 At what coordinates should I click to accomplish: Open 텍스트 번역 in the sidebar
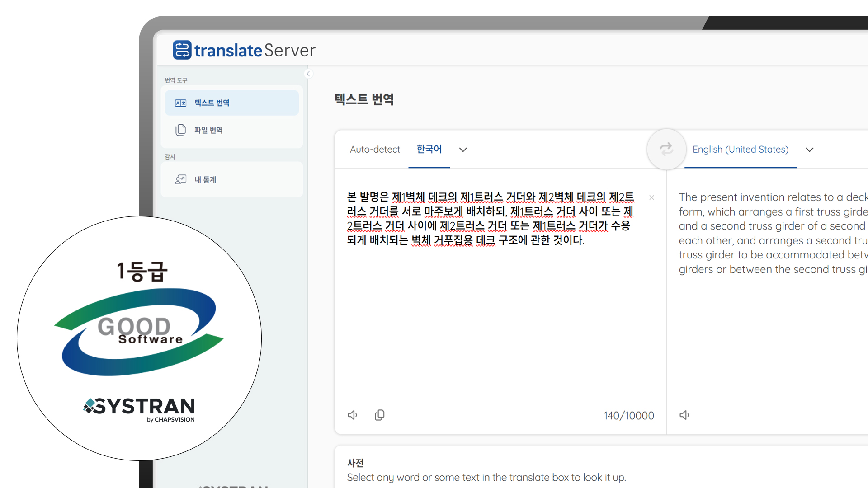pyautogui.click(x=212, y=103)
